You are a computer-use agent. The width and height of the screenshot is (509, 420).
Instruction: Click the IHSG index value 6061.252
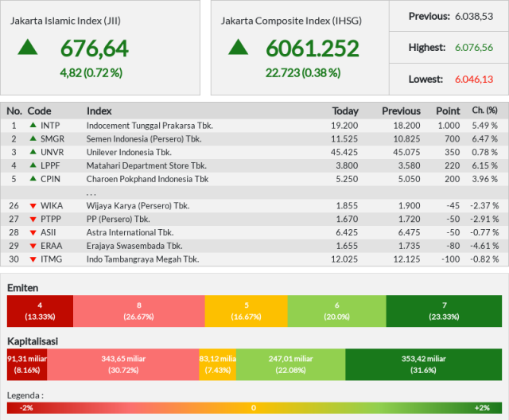[313, 49]
